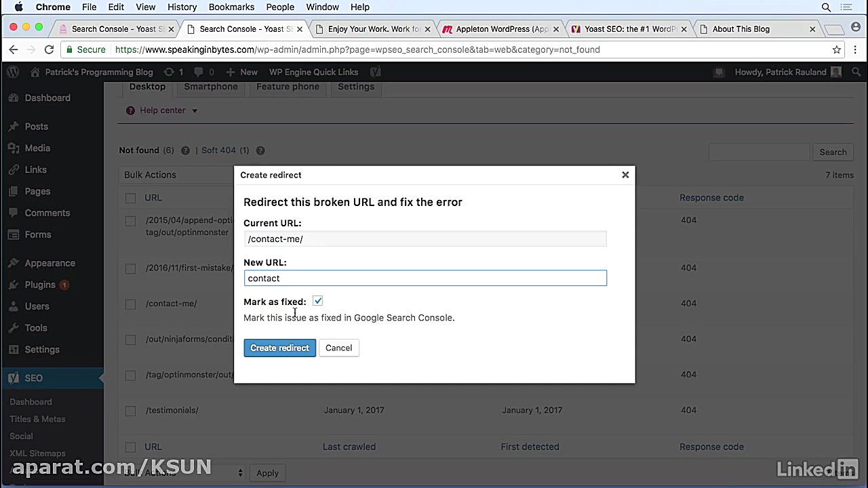Open the admin bar search magnifier
Viewport: 868px width, 488px height.
(856, 72)
